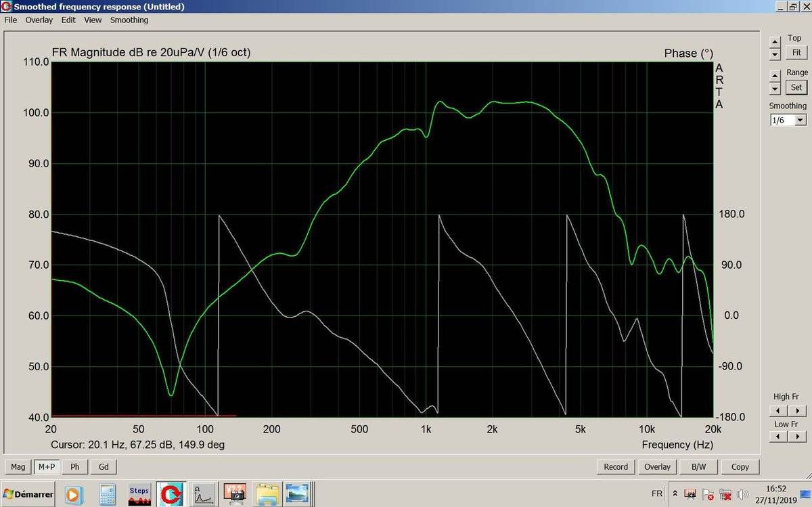Open the impulse curve app taskbar icon
The width and height of the screenshot is (812, 507).
click(204, 494)
